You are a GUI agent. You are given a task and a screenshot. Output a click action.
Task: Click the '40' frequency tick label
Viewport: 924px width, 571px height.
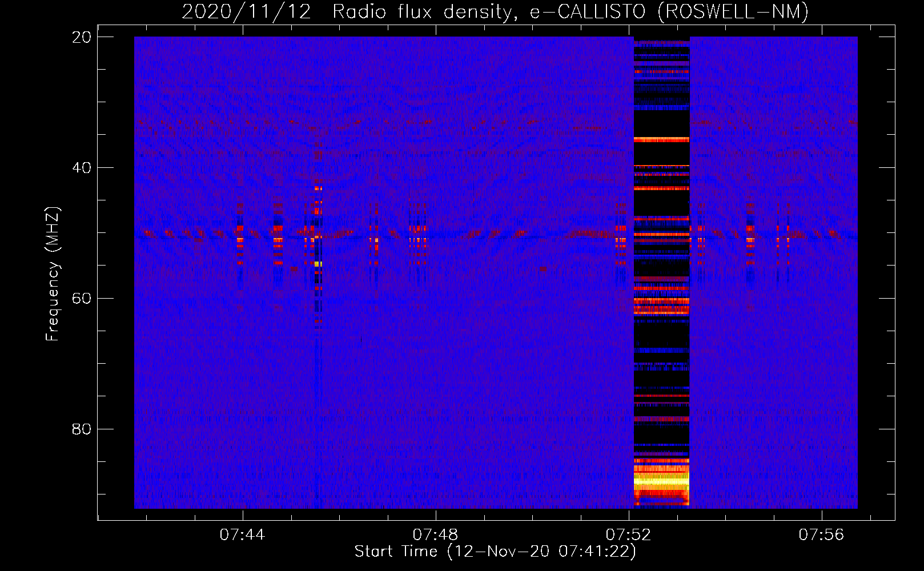coord(82,168)
